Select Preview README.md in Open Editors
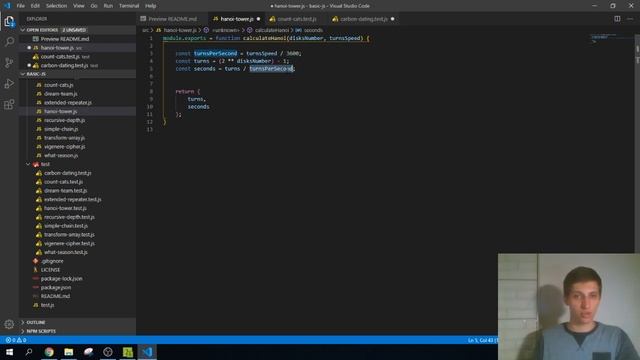 (78, 39)
